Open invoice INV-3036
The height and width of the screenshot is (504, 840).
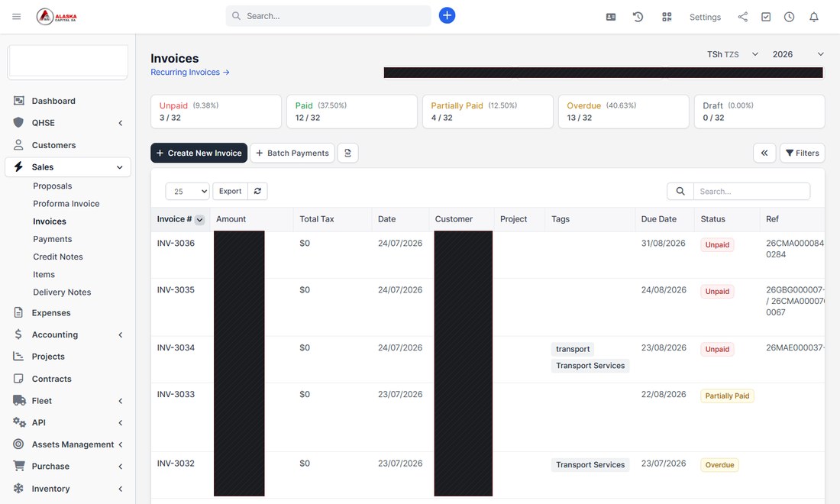click(x=176, y=243)
